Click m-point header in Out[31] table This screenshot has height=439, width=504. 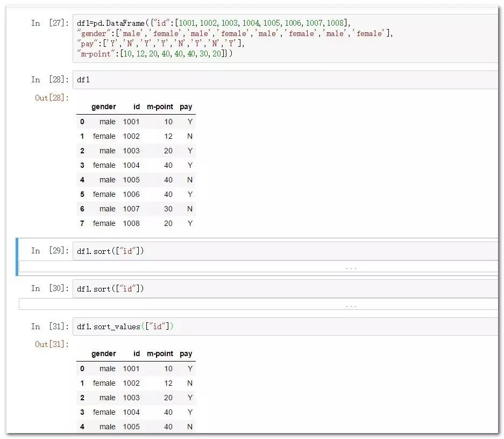click(160, 354)
